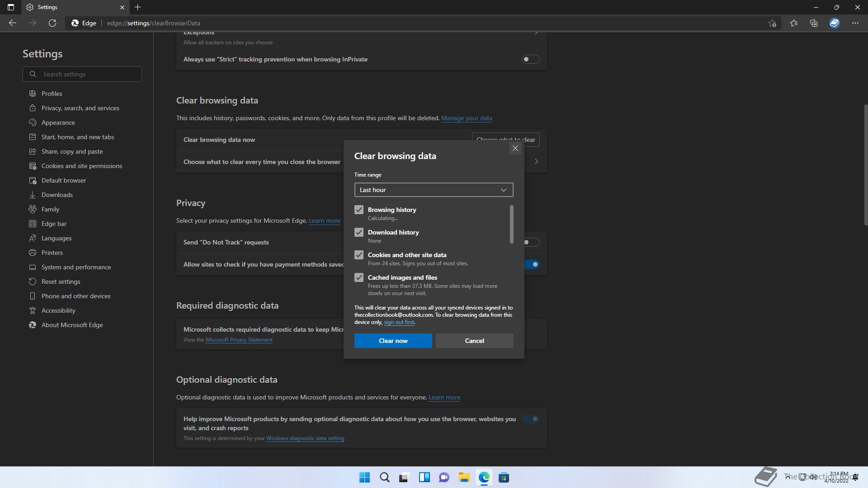The width and height of the screenshot is (868, 488).
Task: Click the sign out first link
Action: coord(399,322)
